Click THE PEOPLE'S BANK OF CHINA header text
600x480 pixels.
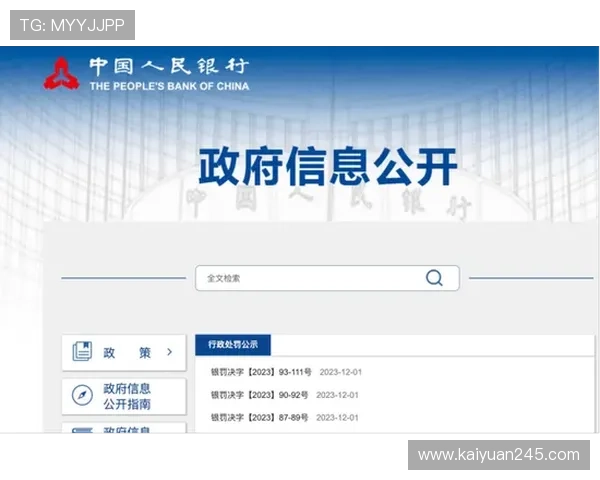[x=170, y=86]
